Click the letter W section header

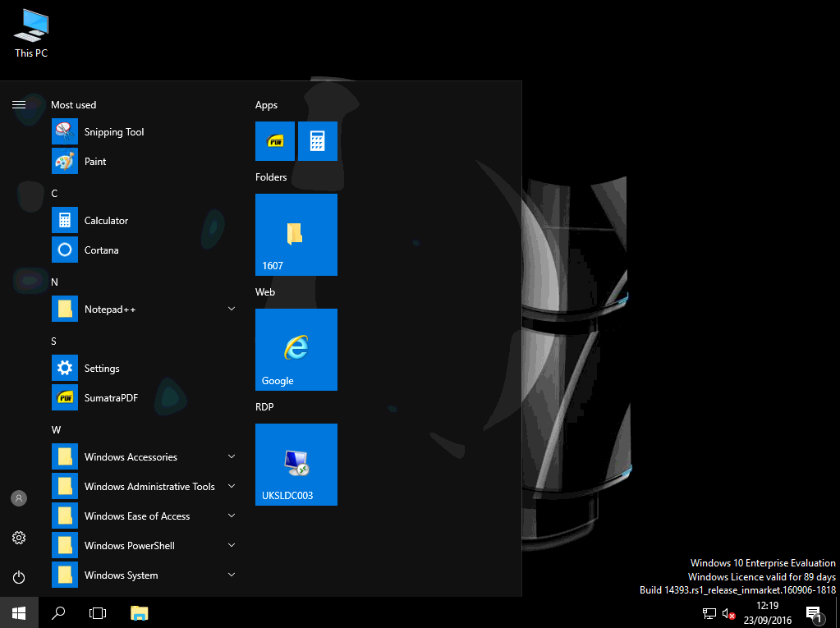pyautogui.click(x=56, y=430)
